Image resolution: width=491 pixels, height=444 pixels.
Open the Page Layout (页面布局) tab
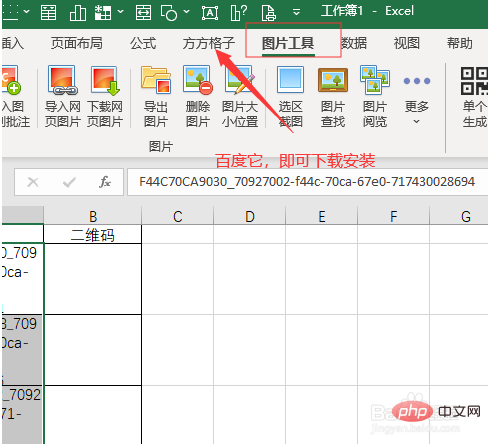pos(77,43)
